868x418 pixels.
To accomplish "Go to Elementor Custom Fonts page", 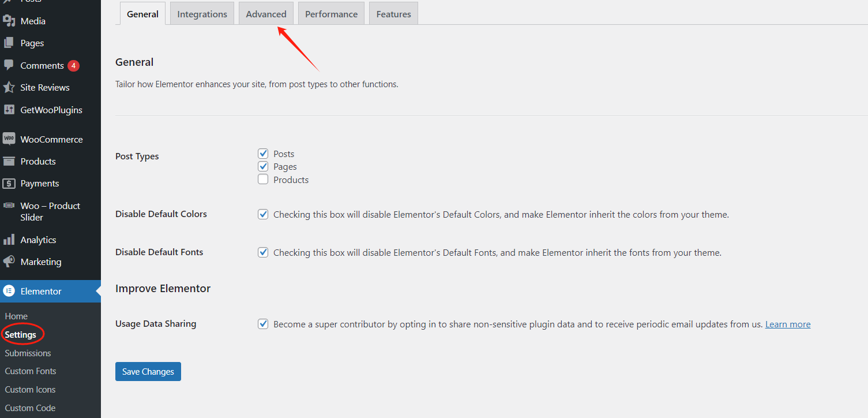I will [30, 371].
